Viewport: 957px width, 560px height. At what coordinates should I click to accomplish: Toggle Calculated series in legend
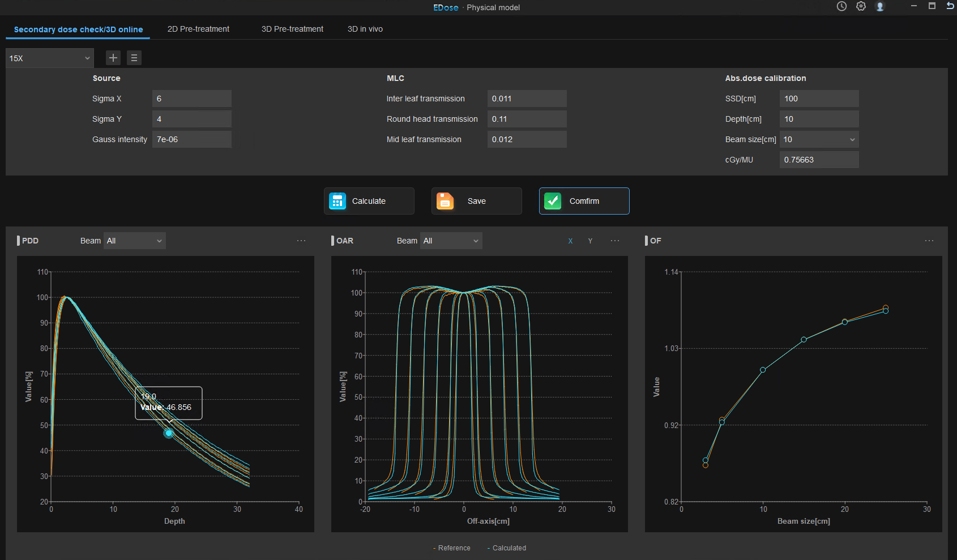[507, 548]
